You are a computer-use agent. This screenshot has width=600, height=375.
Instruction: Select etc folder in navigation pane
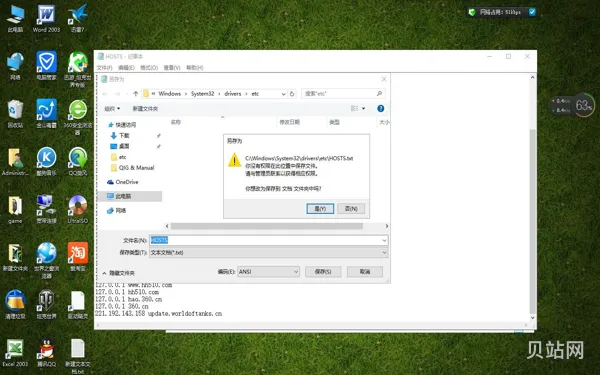click(x=119, y=157)
